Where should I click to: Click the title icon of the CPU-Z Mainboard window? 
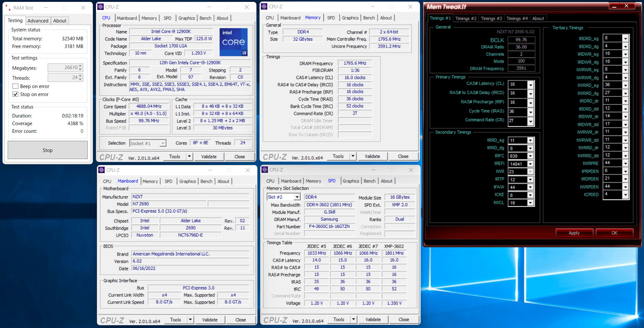pyautogui.click(x=101, y=170)
